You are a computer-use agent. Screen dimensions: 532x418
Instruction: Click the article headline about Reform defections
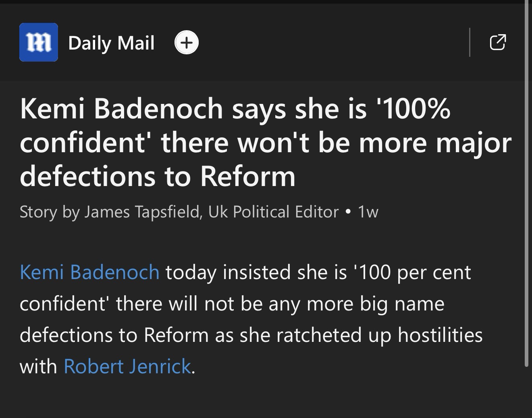265,143
